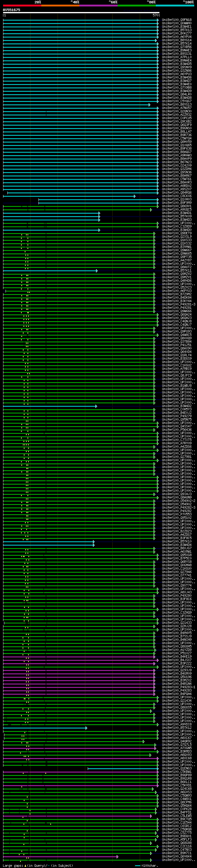This screenshot has width=197, height=868.
Task: Select hit label UniRef100_Q3ZN86
Action: point(176,71)
